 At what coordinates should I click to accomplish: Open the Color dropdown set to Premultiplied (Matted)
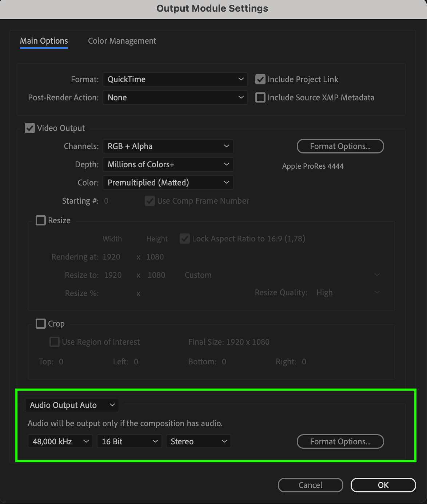[168, 183]
